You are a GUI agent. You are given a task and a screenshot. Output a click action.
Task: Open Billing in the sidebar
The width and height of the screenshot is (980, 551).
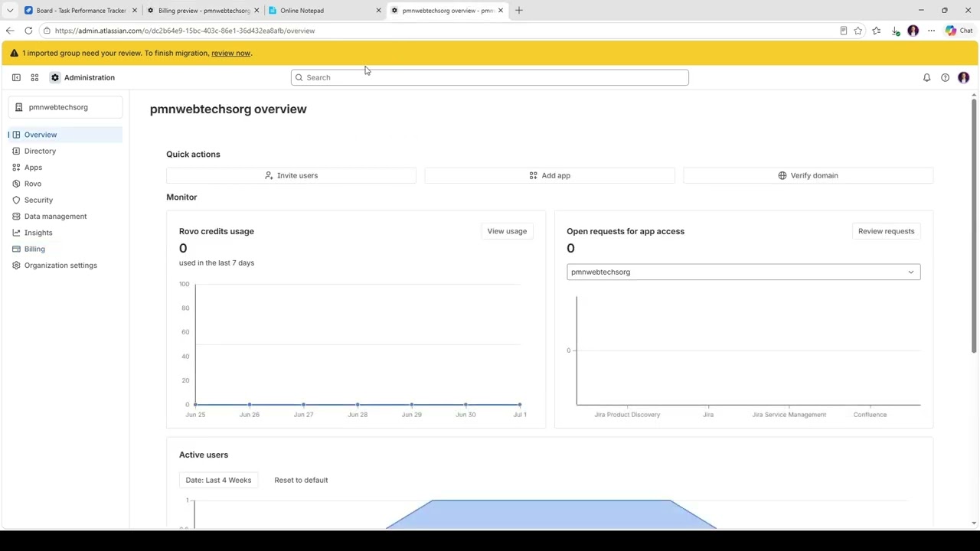65,249
